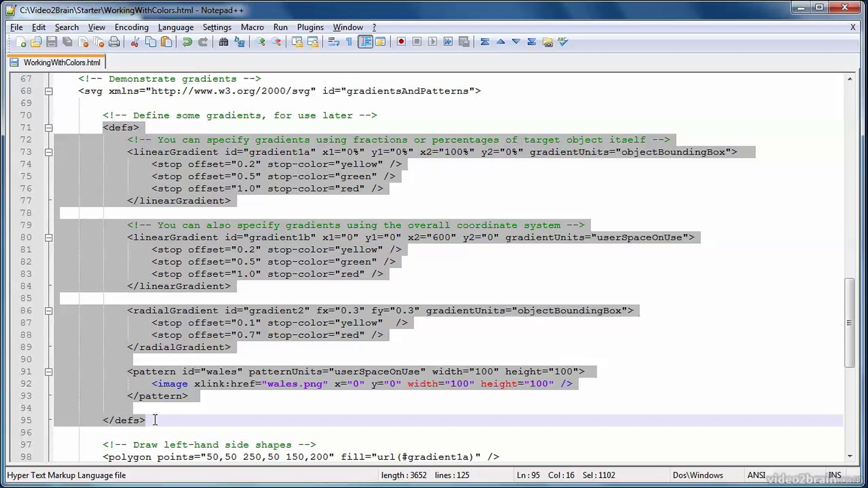Screen dimensions: 868x488
Task: Collapse the radialGradient block at line 86
Action: (x=48, y=310)
